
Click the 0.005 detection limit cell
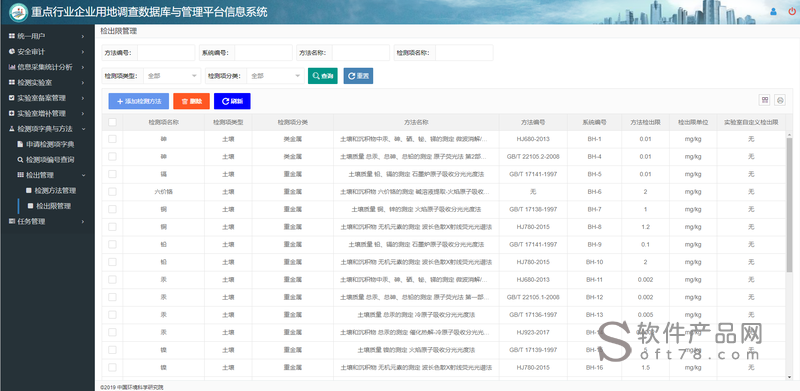coord(645,314)
